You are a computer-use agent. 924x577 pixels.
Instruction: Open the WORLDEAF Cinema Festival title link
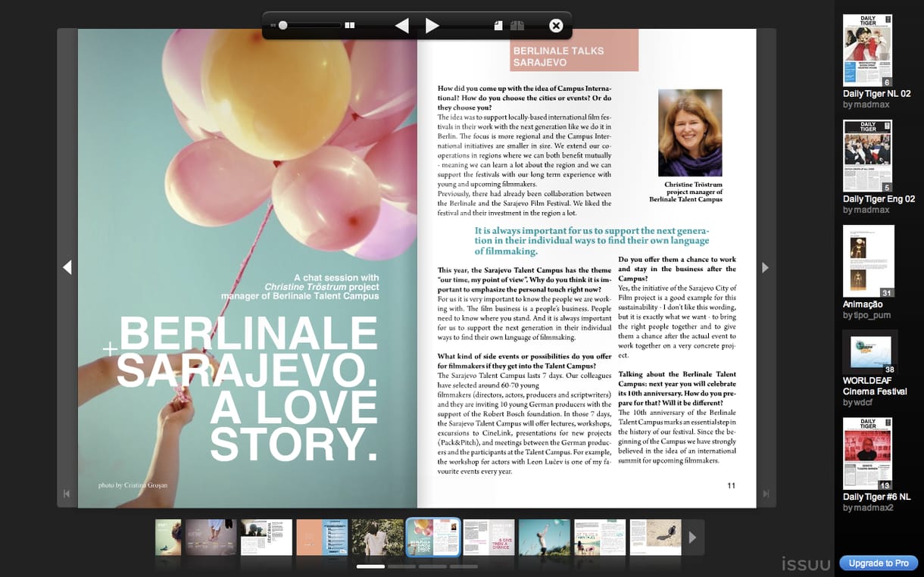click(x=875, y=386)
